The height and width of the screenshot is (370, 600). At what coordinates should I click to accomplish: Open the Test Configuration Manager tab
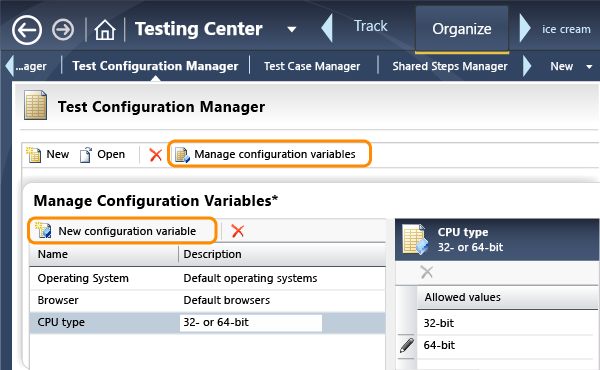point(155,66)
